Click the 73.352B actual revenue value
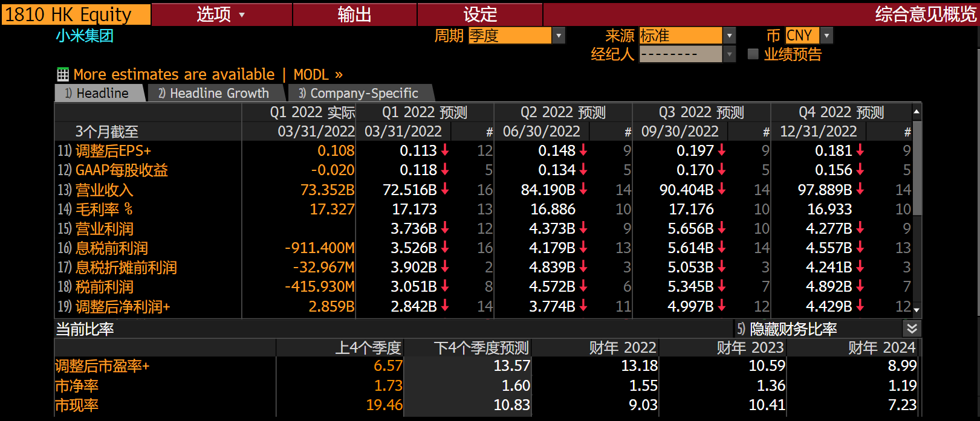 pyautogui.click(x=327, y=190)
